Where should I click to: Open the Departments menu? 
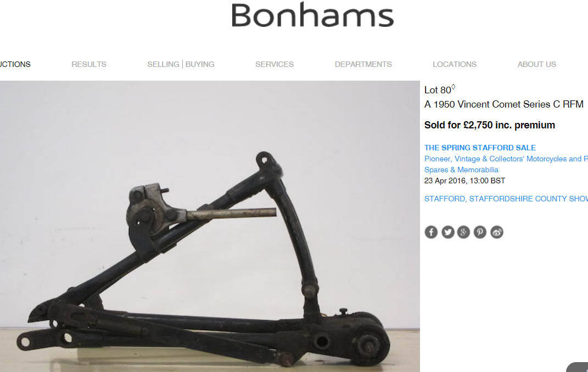pyautogui.click(x=363, y=64)
